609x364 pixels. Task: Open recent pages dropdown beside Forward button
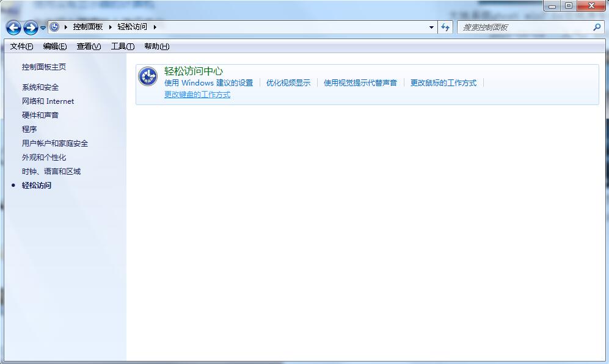pyautogui.click(x=43, y=27)
